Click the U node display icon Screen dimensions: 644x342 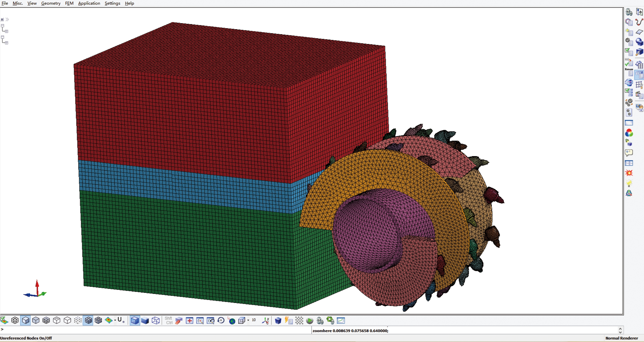click(121, 320)
